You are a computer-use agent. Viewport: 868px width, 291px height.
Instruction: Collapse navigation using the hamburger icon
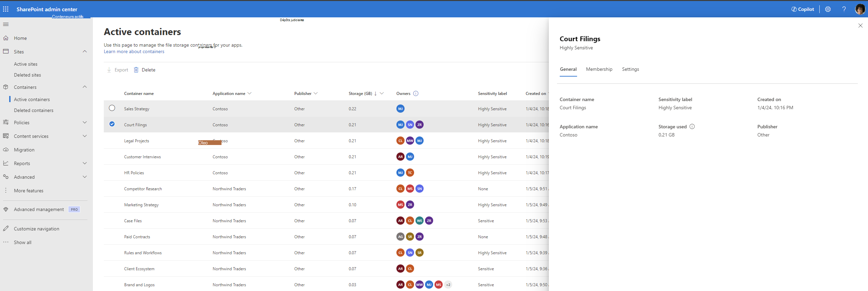(6, 25)
